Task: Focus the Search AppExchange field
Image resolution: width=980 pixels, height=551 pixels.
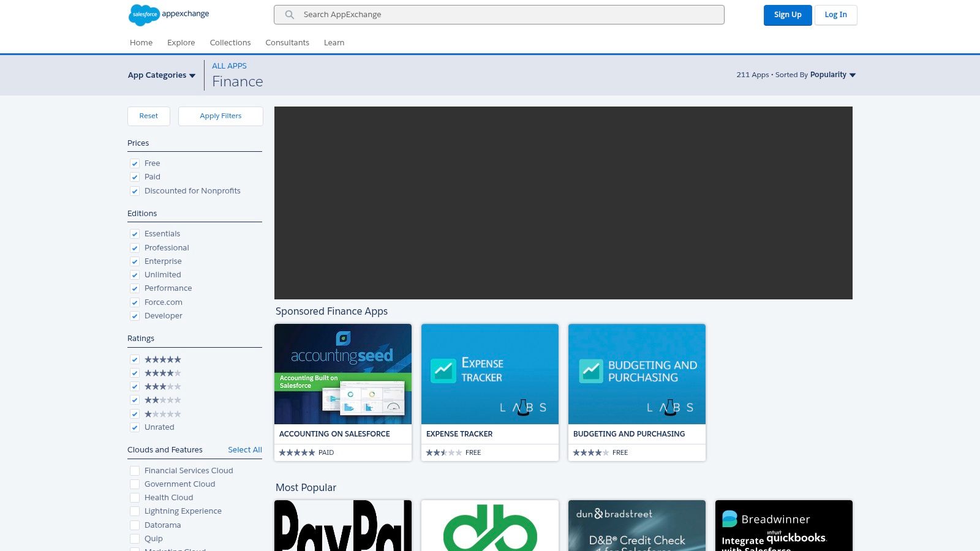Action: coord(499,15)
